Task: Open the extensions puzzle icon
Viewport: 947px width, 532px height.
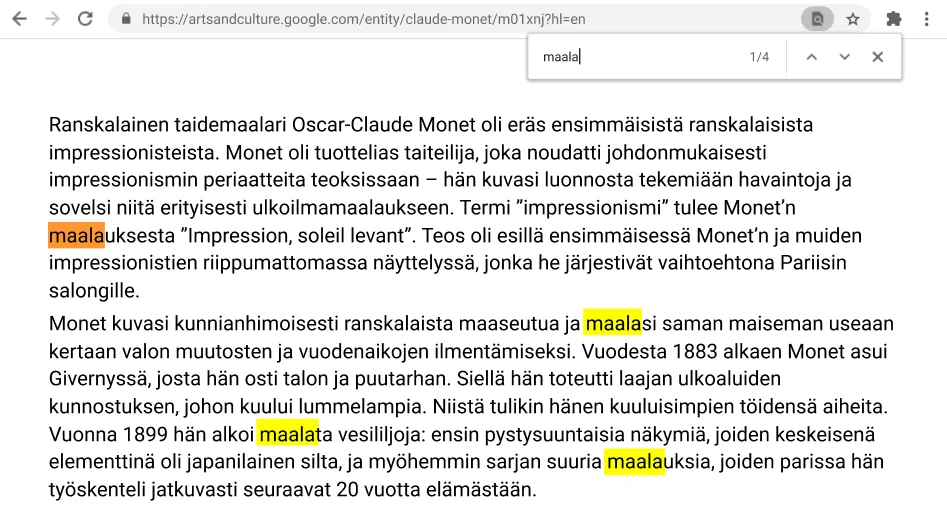Action: pyautogui.click(x=894, y=19)
